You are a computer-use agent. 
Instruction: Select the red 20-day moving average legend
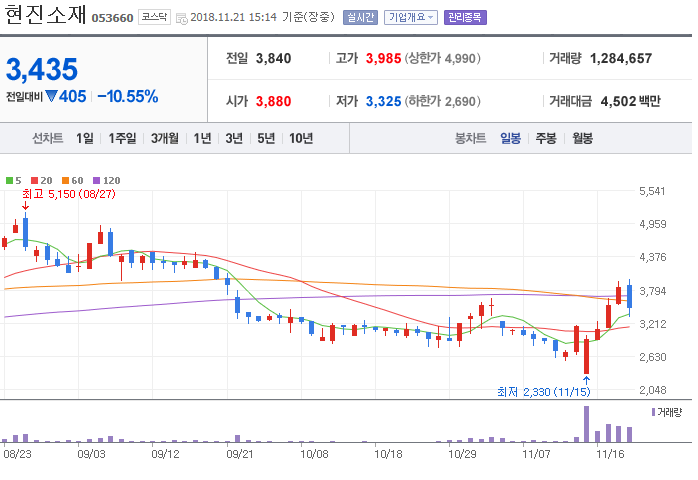click(x=41, y=180)
